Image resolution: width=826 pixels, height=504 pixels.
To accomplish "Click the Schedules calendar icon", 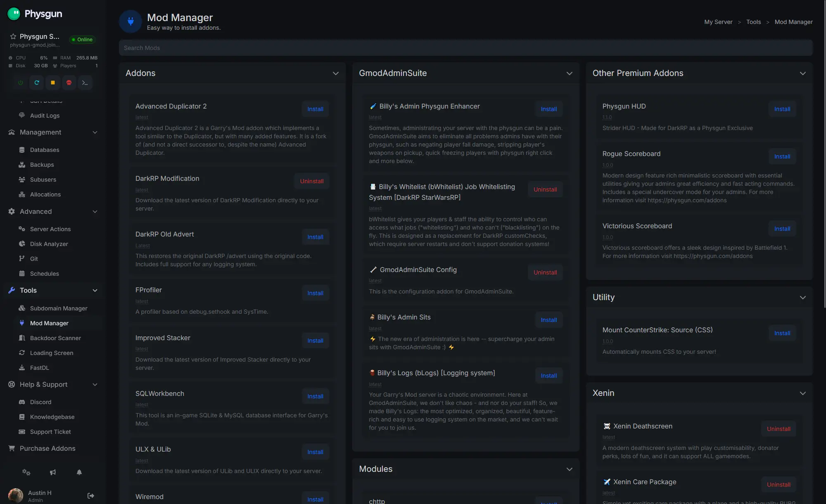I will [22, 274].
